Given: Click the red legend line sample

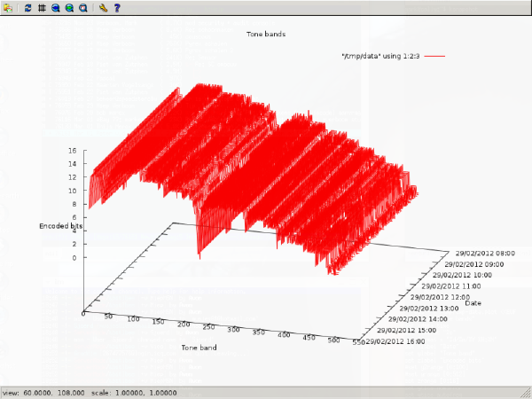Looking at the screenshot, I should [x=434, y=56].
